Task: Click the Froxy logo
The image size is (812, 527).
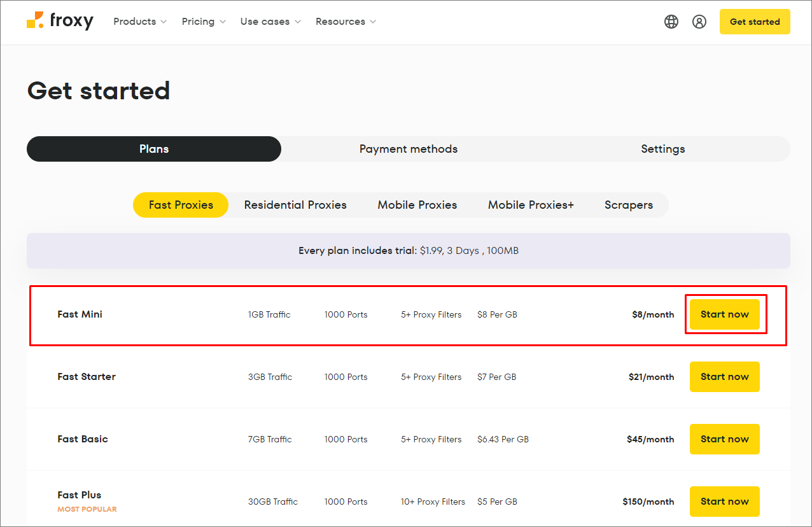Action: point(60,21)
